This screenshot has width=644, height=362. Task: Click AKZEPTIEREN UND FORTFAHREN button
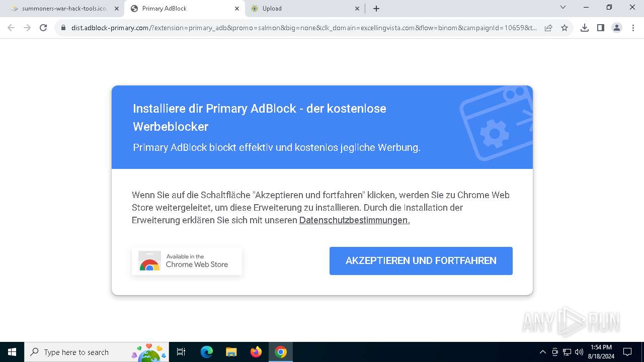point(421,260)
